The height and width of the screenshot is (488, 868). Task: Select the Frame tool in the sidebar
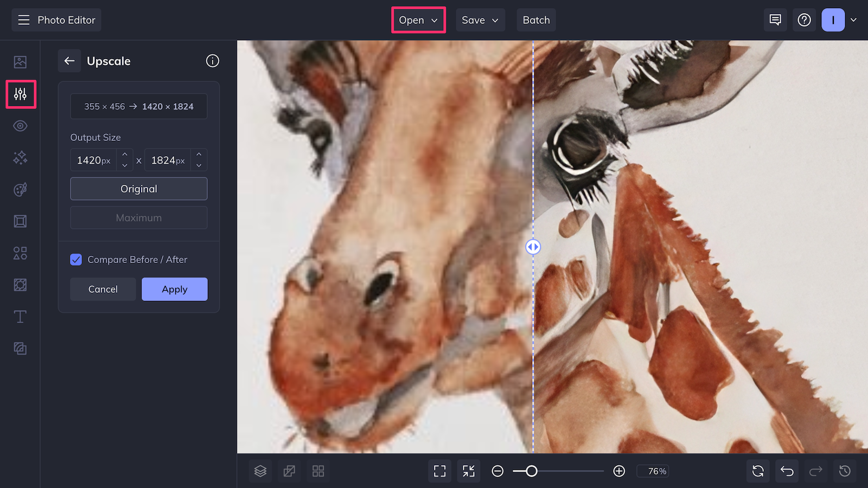20,221
